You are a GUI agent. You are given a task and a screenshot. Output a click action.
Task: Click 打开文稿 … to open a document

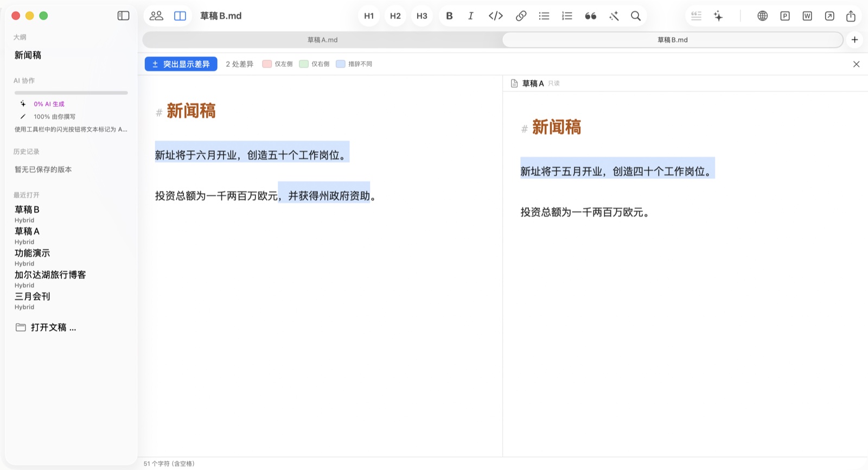(x=46, y=327)
